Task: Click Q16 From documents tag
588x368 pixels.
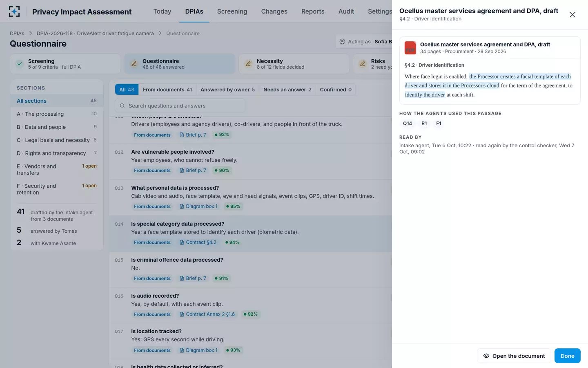Action: [152, 314]
